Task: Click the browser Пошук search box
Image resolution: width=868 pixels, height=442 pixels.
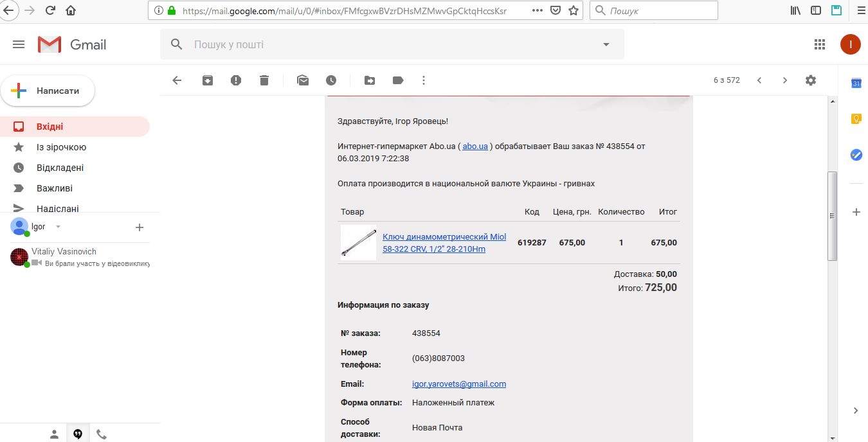Action: (x=654, y=10)
